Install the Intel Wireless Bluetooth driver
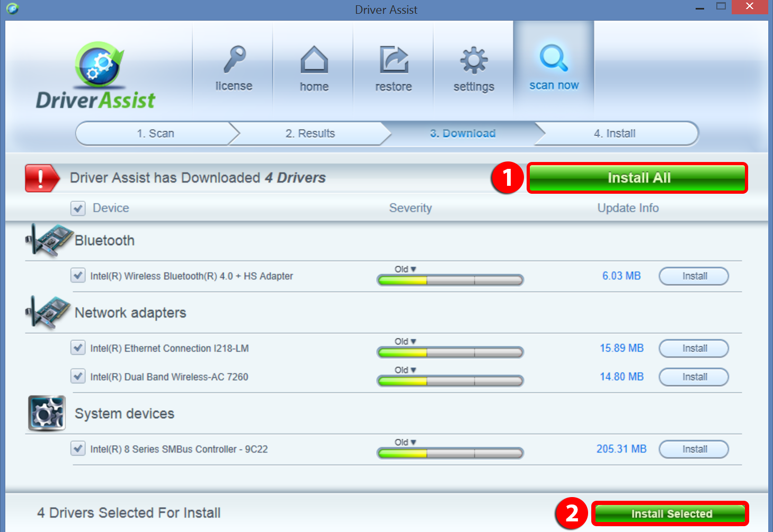 pyautogui.click(x=694, y=276)
